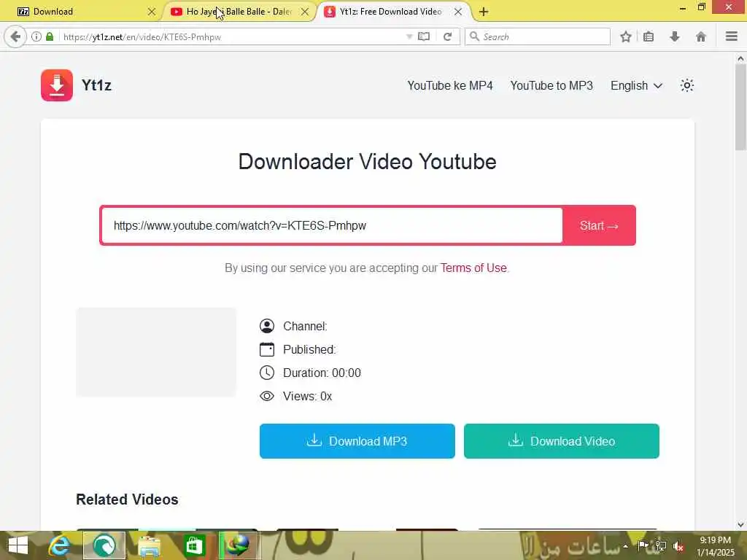Click the Views: 0x text
Image resolution: width=747 pixels, height=560 pixels.
(x=307, y=396)
